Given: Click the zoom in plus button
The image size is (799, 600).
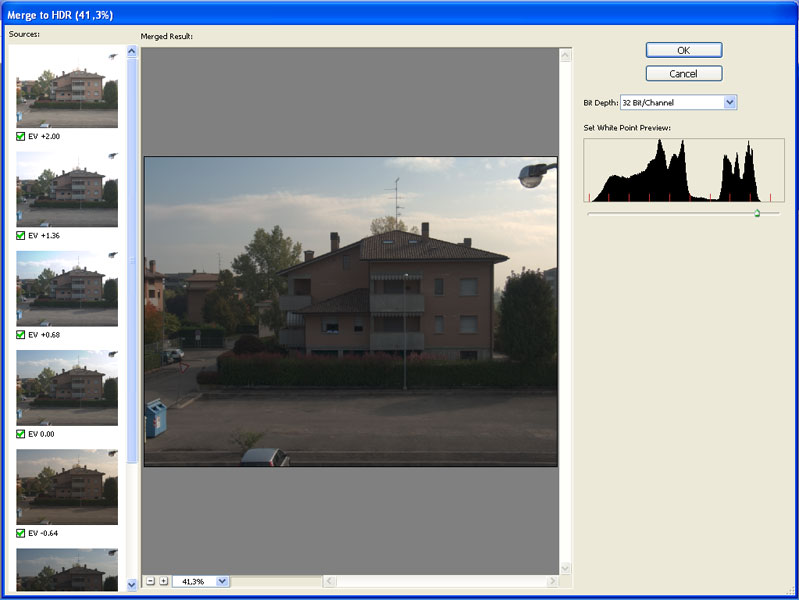Looking at the screenshot, I should pos(164,581).
